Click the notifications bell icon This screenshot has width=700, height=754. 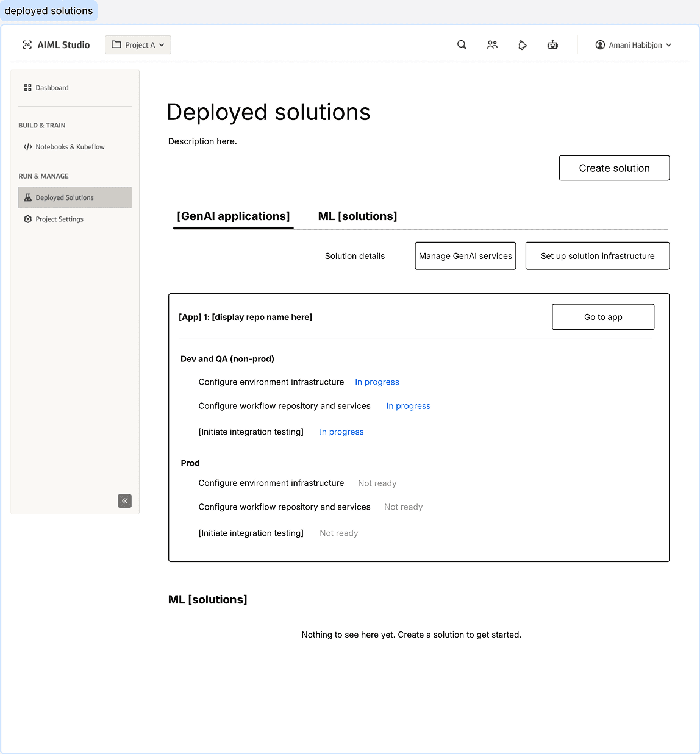[523, 45]
